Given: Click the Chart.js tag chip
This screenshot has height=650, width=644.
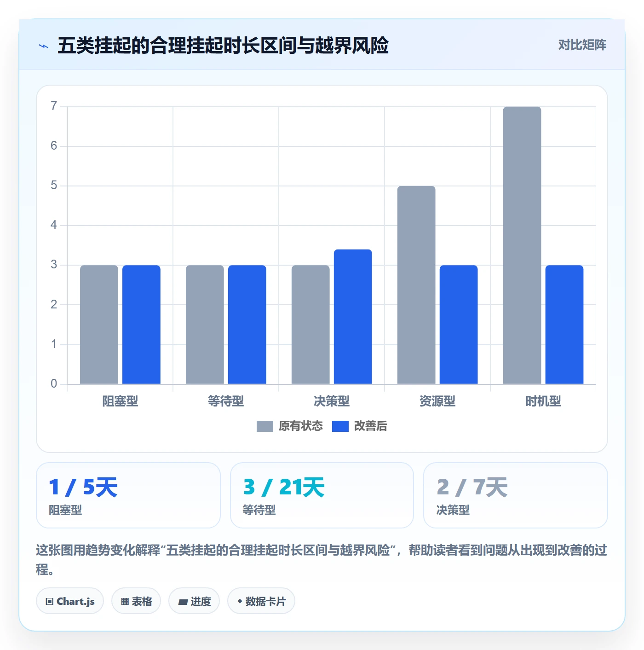Looking at the screenshot, I should (70, 601).
